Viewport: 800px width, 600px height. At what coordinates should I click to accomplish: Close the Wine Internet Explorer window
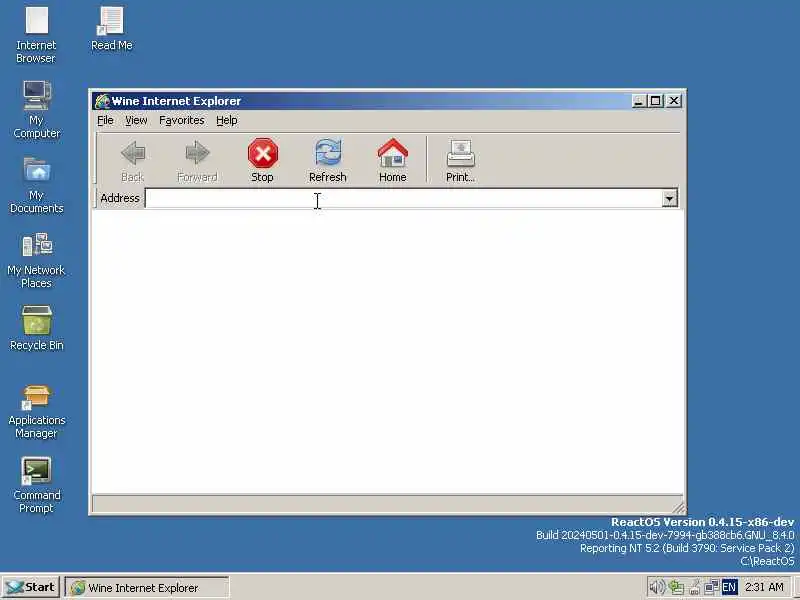(674, 101)
